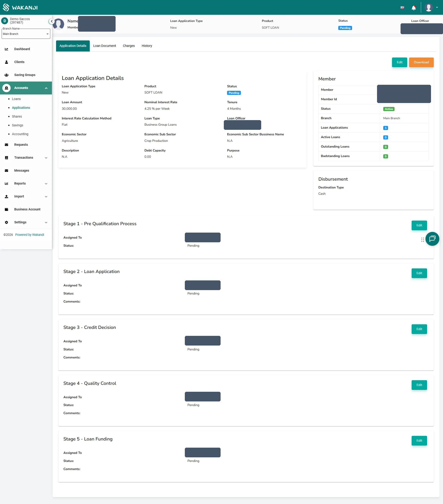
Task: Click the Settings gear icon
Action: [6, 222]
